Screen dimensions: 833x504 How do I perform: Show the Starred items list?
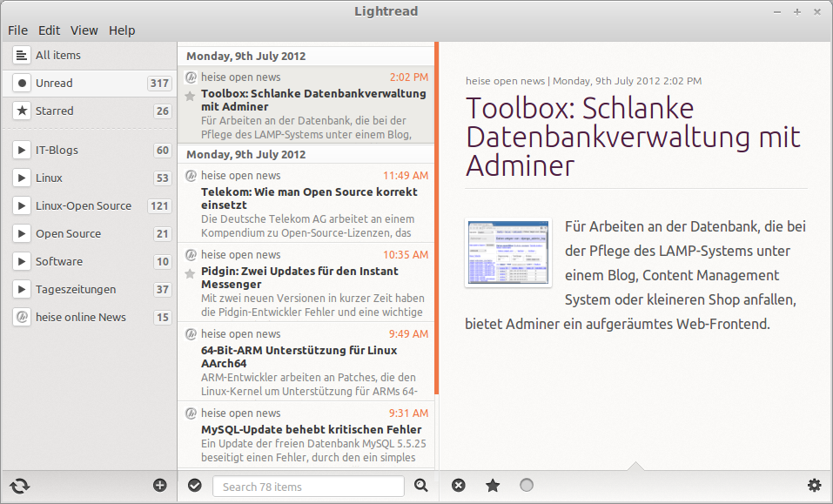[54, 111]
